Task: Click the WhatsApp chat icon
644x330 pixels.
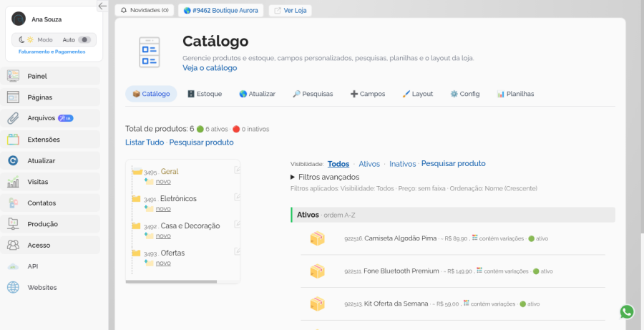Action: 627,312
